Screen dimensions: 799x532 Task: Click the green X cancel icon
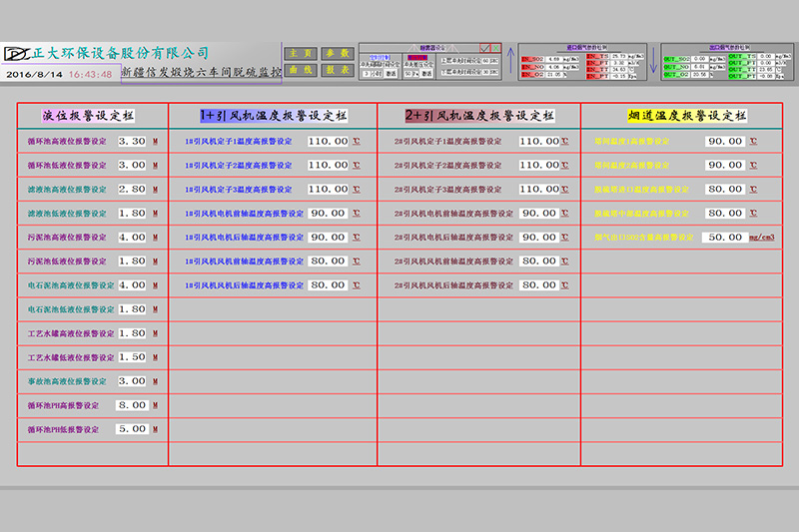click(x=495, y=48)
